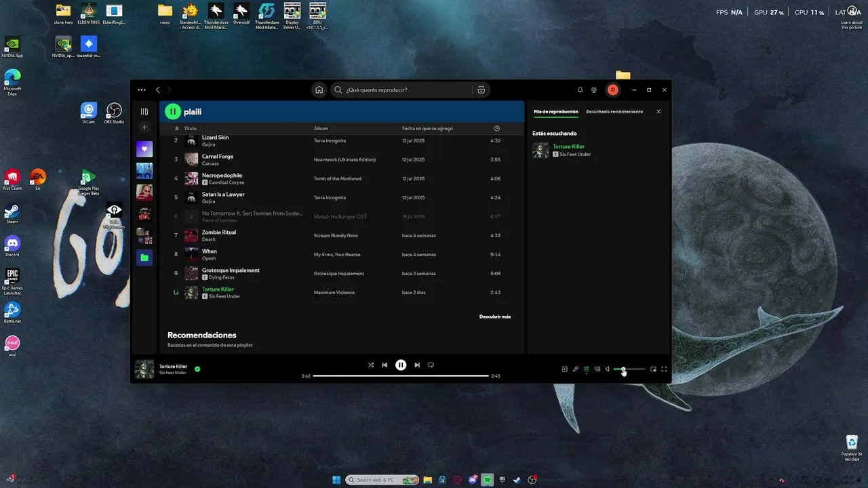868x488 pixels.
Task: Open Liked Songs in the sidebar
Action: click(x=144, y=149)
